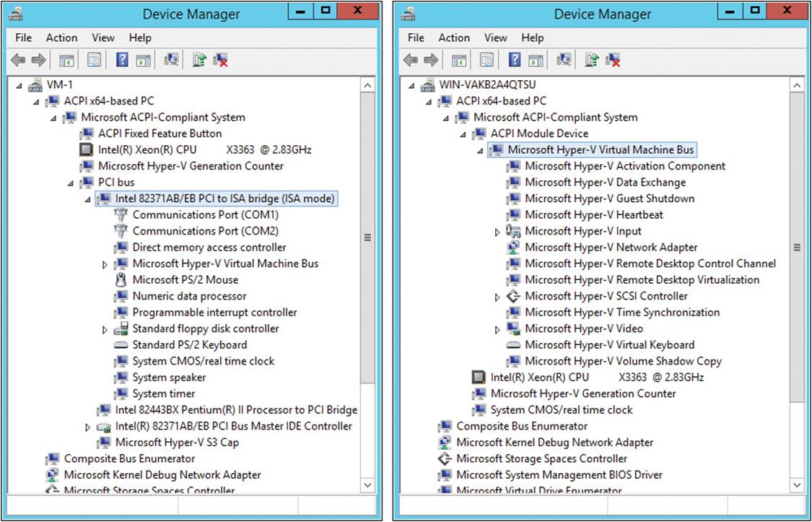Select Microsoft Hyper-V Heartbeat device

pos(594,214)
